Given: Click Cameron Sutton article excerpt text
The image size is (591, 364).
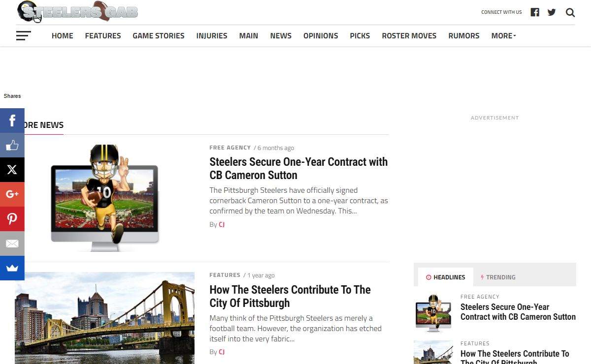Looking at the screenshot, I should [298, 201].
